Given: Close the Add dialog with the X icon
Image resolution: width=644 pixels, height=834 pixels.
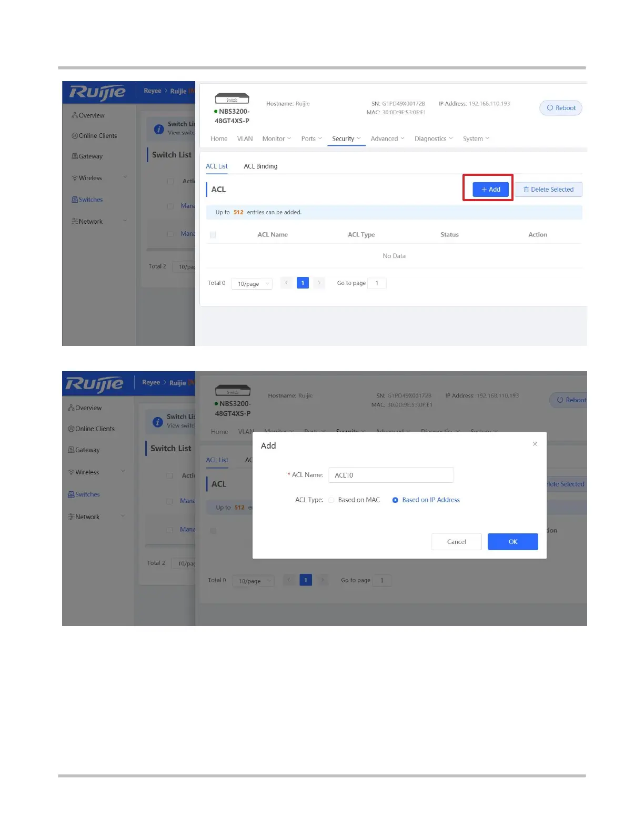Looking at the screenshot, I should point(535,444).
